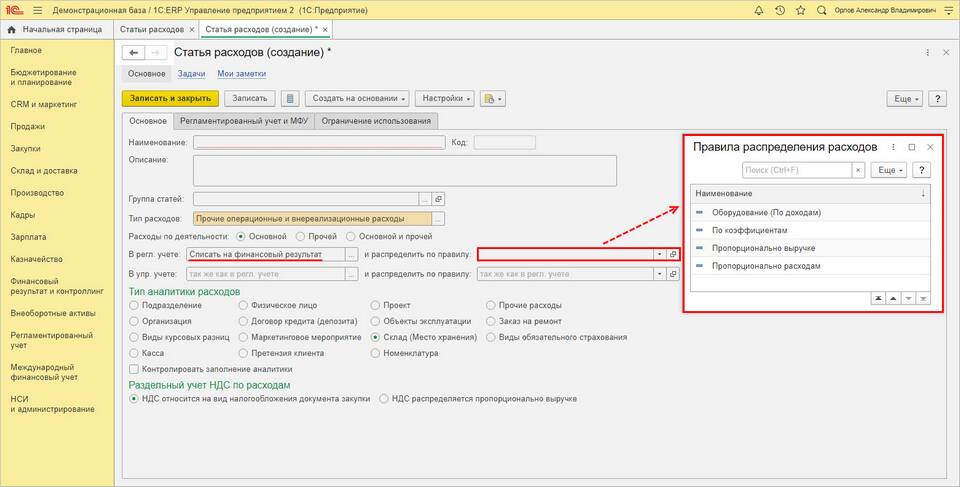Enable Контролировать заполнение аналитики checkbox
Image resolution: width=960 pixels, height=487 pixels.
tap(135, 368)
